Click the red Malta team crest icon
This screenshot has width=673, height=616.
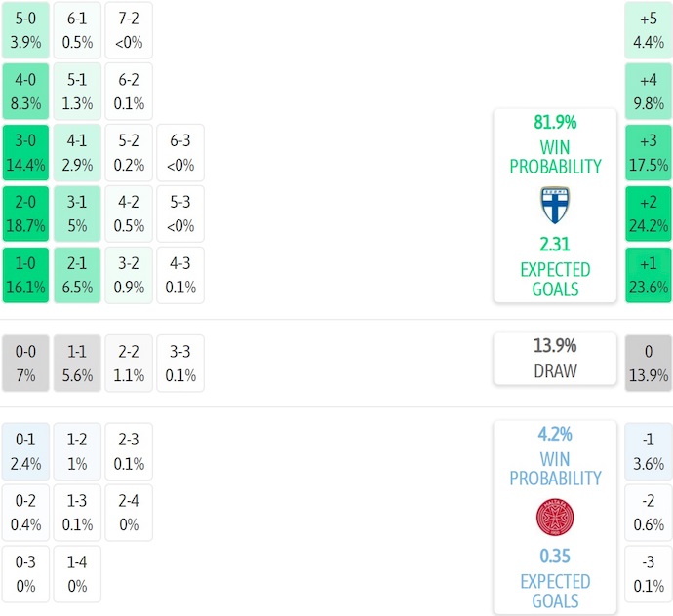(x=555, y=517)
